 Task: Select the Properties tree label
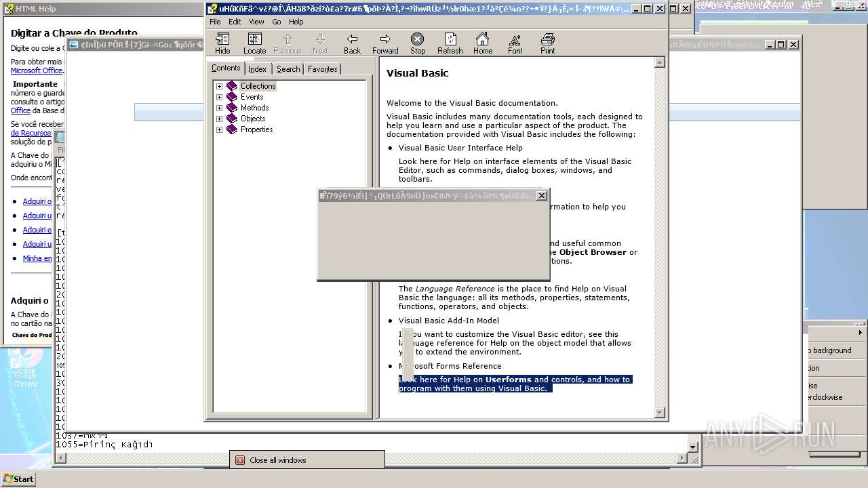click(256, 129)
